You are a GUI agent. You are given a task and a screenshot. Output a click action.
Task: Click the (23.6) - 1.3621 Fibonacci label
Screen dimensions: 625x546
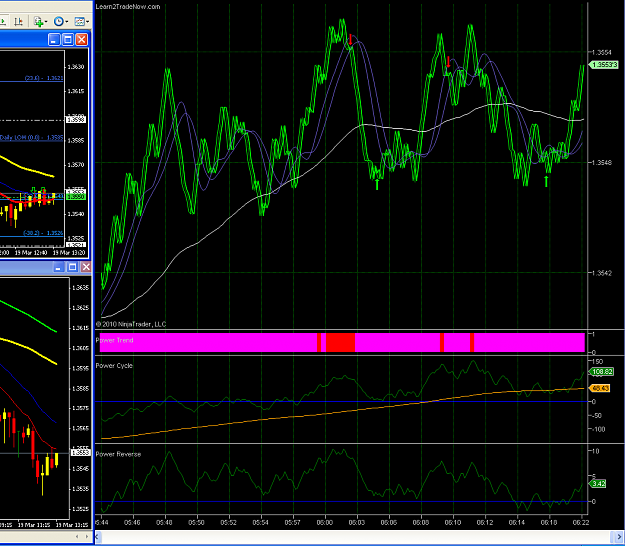tap(44, 78)
